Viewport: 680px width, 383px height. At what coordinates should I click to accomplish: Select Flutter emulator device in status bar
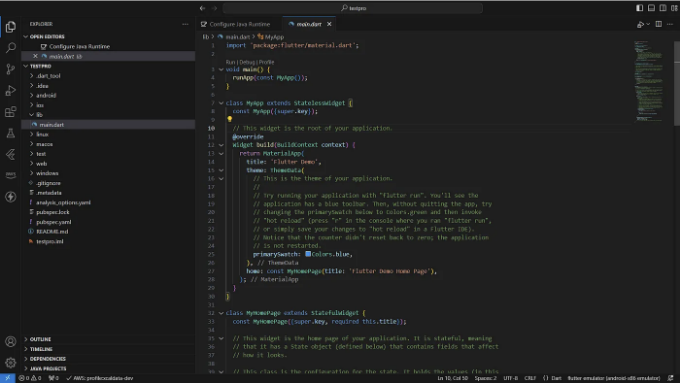614,378
